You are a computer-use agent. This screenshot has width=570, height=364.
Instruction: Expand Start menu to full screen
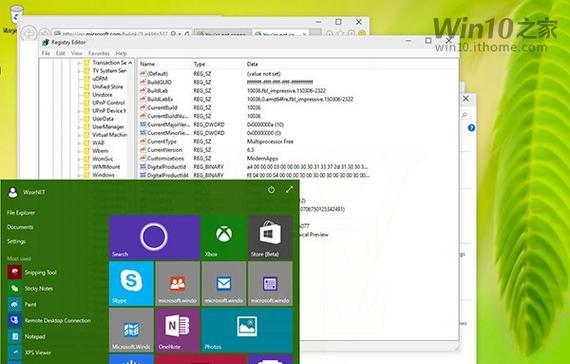point(289,189)
